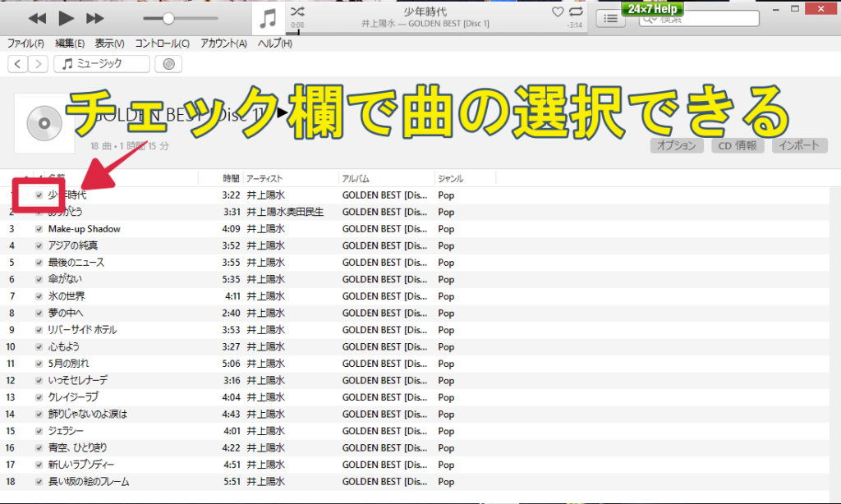Open the ファイル(F) menu

(x=25, y=44)
